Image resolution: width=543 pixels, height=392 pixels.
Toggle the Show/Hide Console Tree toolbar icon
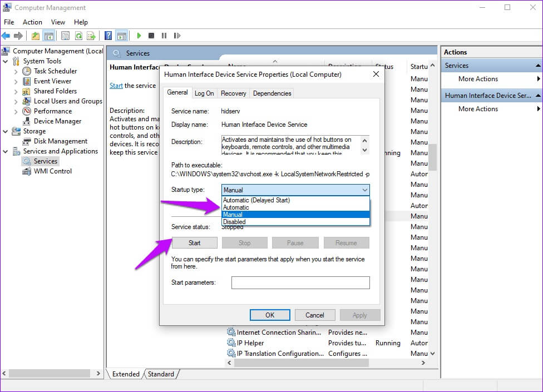pos(48,36)
